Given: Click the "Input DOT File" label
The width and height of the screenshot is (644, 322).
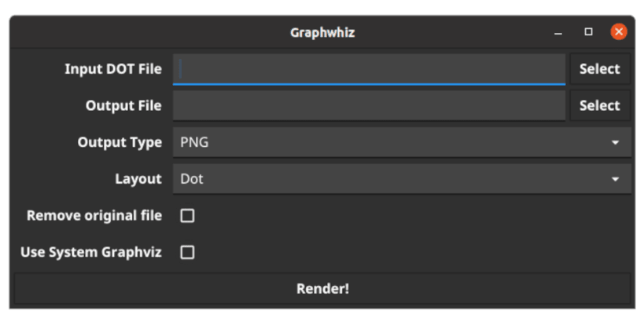Looking at the screenshot, I should tap(113, 69).
